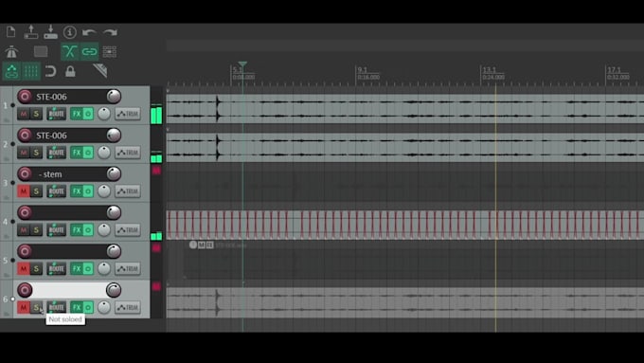Open Trim envelope menu on track 4
The image size is (644, 363).
coord(128,229)
